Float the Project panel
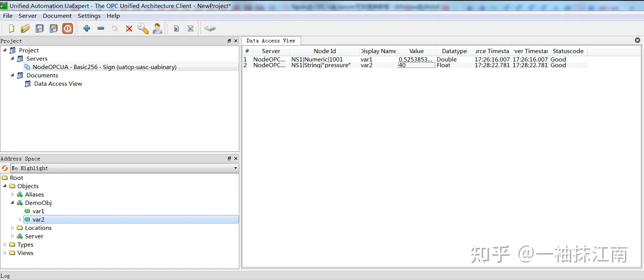 229,41
